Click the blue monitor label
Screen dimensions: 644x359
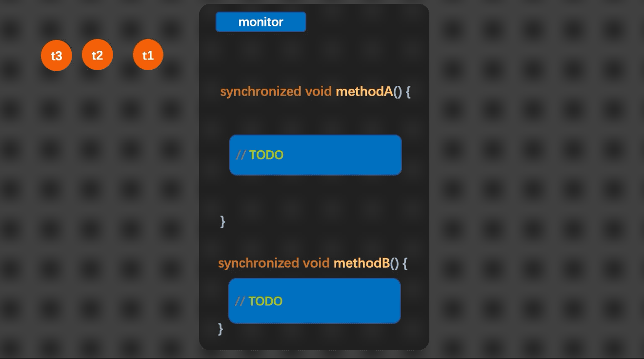click(261, 22)
